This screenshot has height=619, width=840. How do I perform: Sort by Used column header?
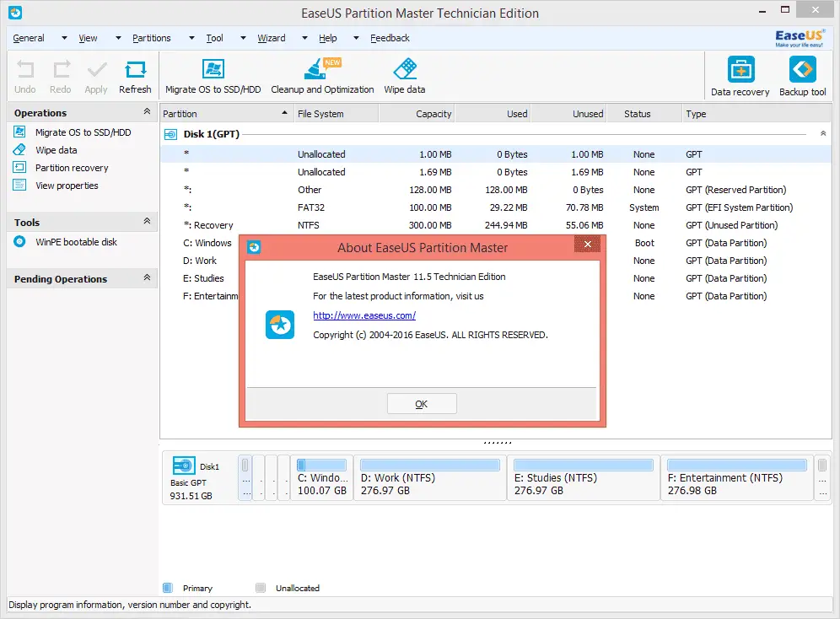click(493, 114)
